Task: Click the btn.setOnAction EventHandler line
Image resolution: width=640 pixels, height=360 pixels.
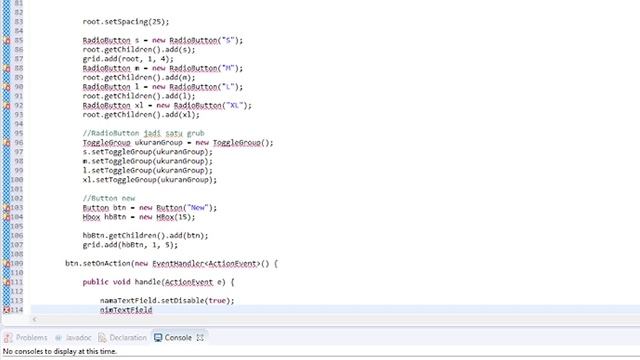Action: point(171,264)
